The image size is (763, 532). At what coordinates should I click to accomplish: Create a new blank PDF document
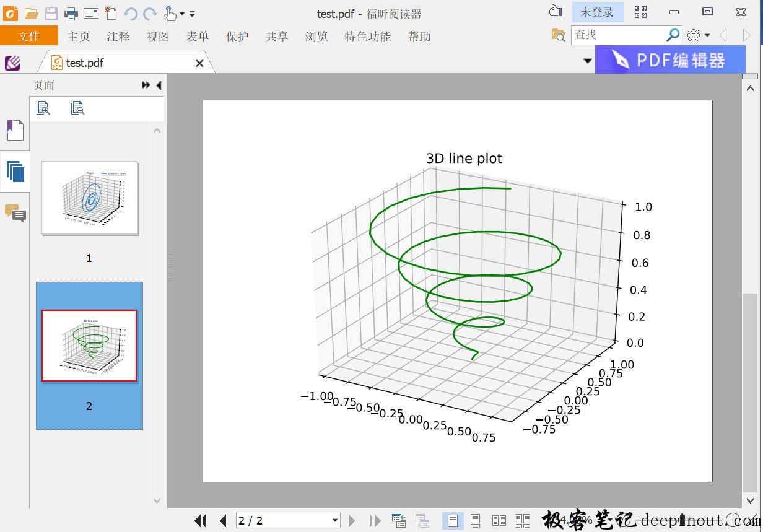(x=109, y=13)
